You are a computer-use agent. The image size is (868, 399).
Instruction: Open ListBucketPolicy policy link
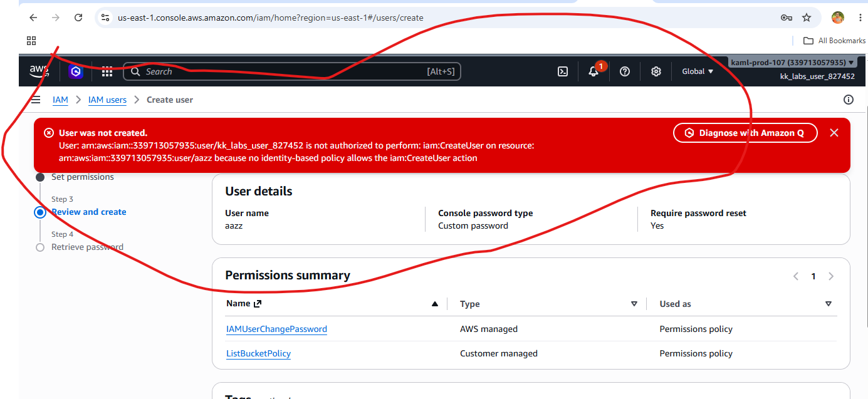point(258,353)
